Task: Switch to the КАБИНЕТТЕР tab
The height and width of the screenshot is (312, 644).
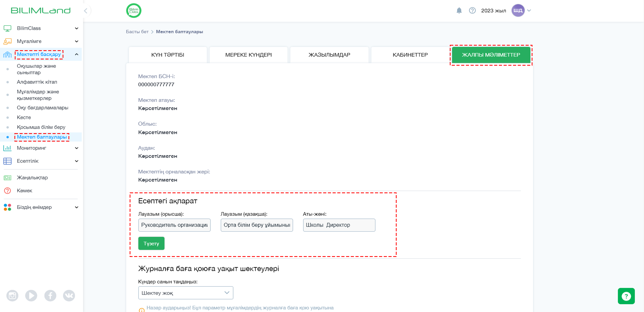Action: [410, 55]
